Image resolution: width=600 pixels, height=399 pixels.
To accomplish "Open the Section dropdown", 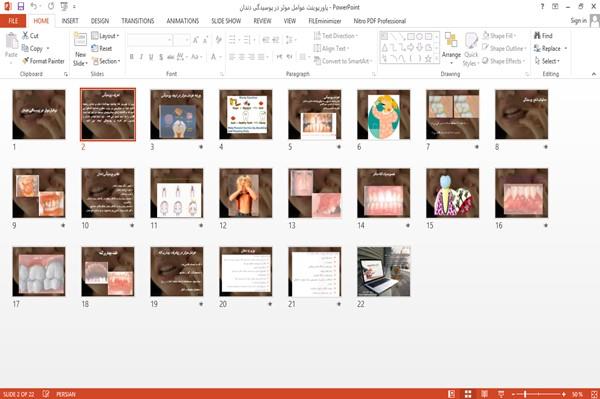I will [106, 61].
